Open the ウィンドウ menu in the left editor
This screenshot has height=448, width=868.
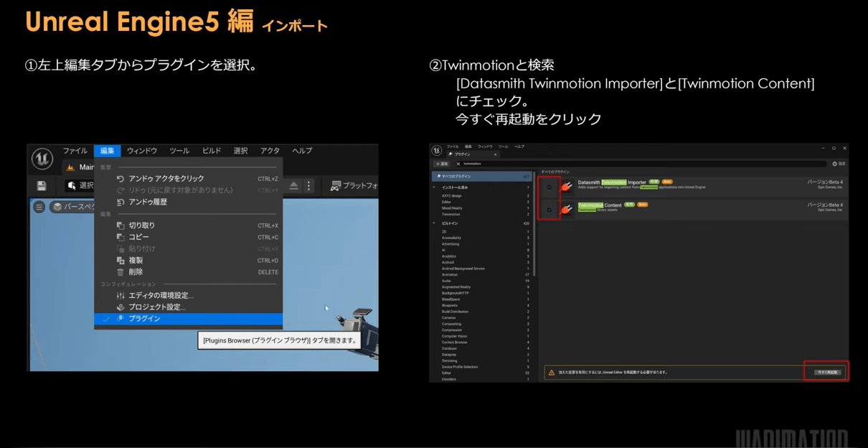142,151
